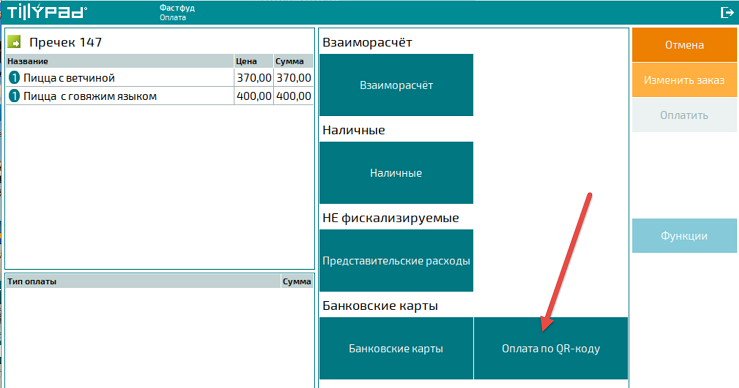Screen dimensions: 739x388
Task: Click the green precheck arrow icon
Action: [14, 42]
